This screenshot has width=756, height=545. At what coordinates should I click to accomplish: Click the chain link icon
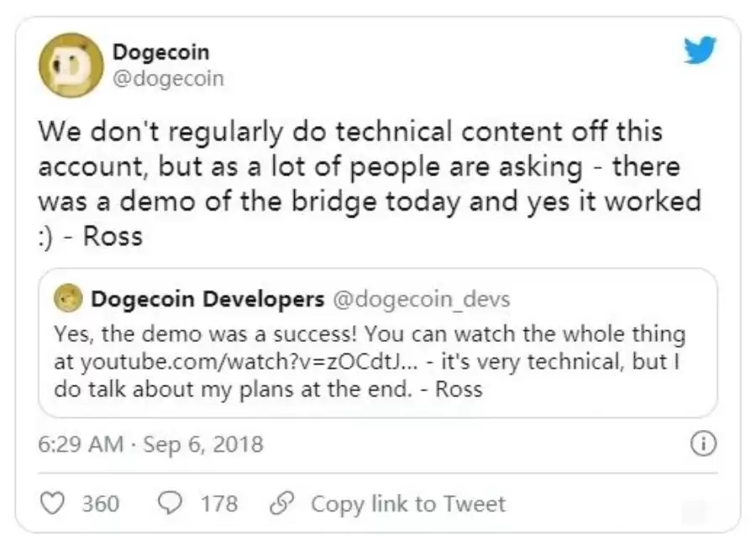pyautogui.click(x=279, y=504)
